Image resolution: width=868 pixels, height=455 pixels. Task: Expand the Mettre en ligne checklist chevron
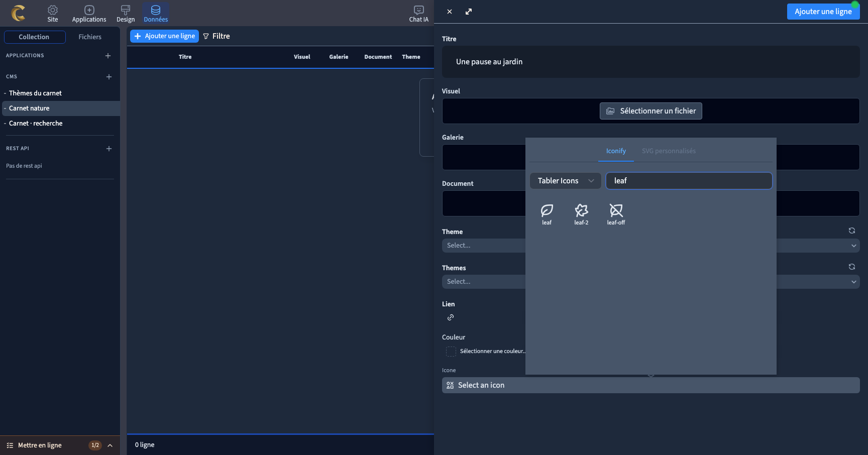click(110, 445)
